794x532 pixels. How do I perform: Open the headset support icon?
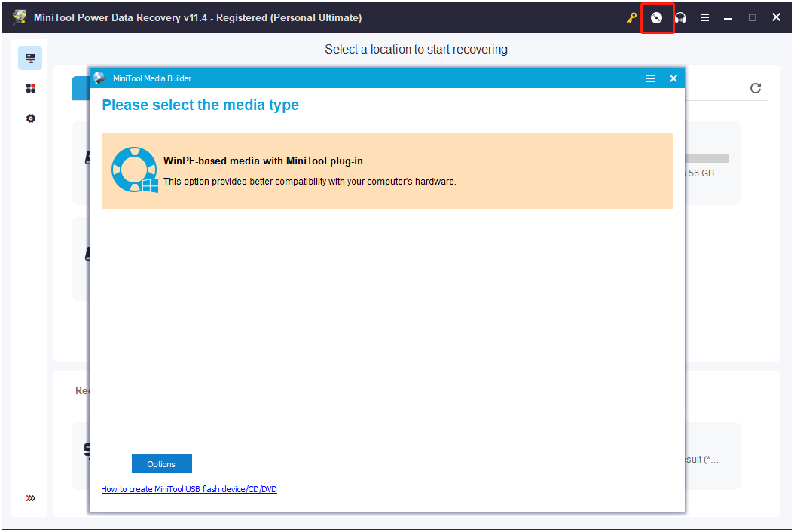[680, 18]
